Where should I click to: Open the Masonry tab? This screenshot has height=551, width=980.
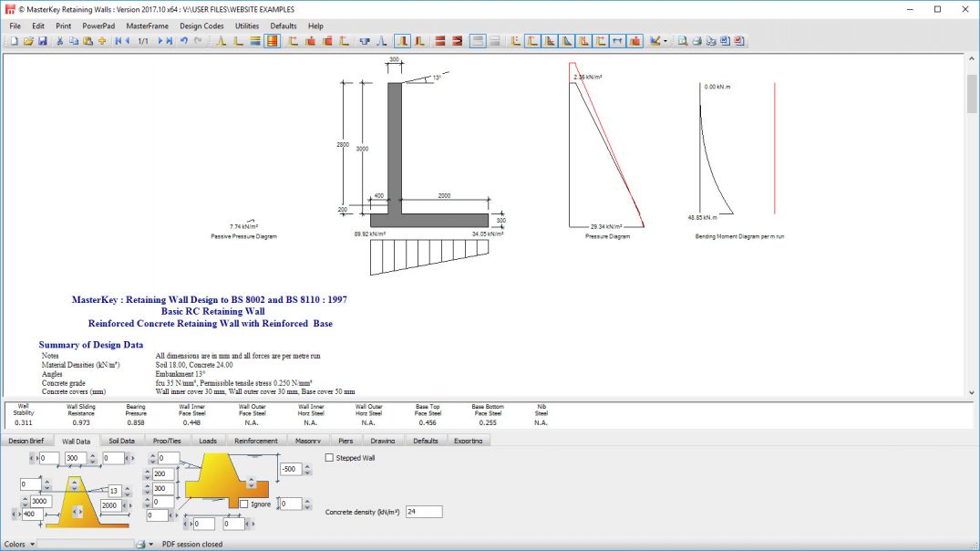coord(308,441)
